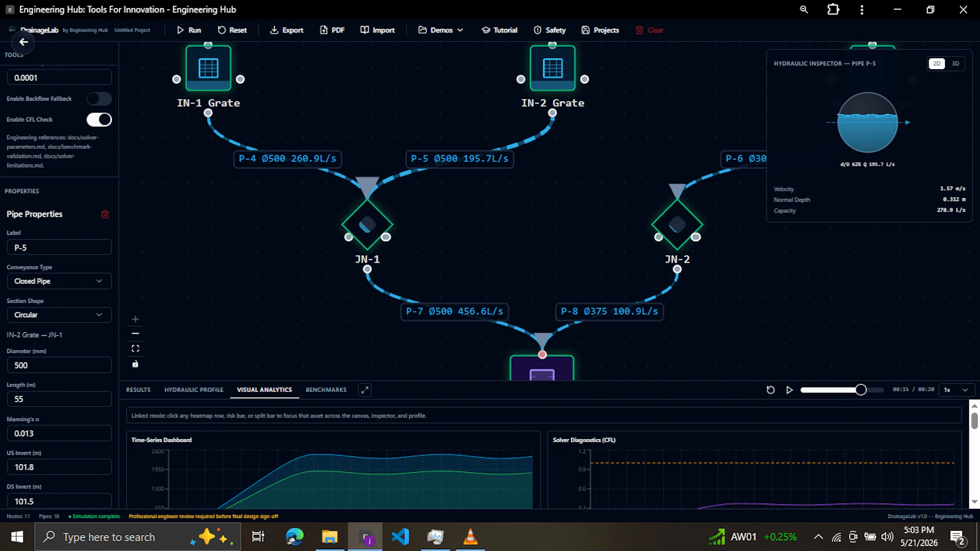Open Visual Studio Code from taskbar
This screenshot has width=980, height=551.
[400, 537]
